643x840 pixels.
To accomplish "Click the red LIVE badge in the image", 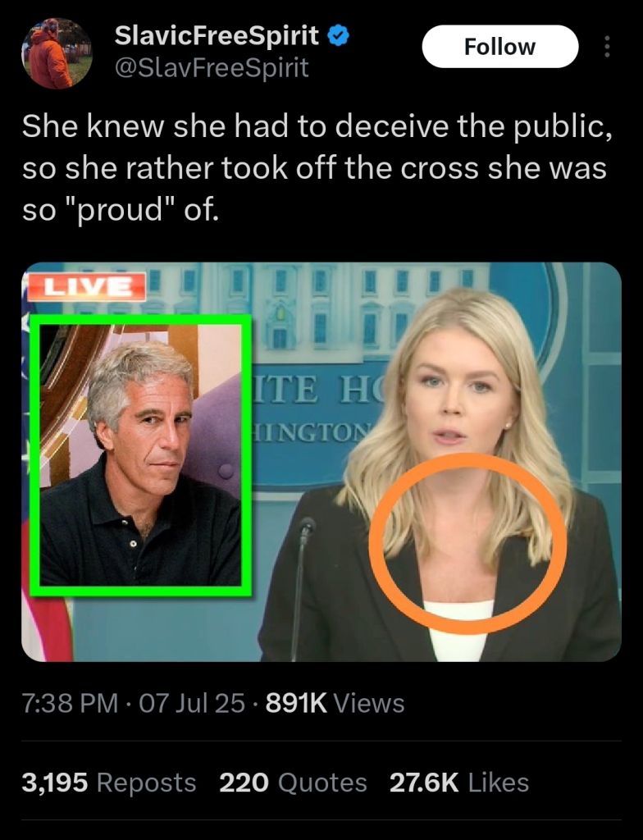I will (x=87, y=286).
